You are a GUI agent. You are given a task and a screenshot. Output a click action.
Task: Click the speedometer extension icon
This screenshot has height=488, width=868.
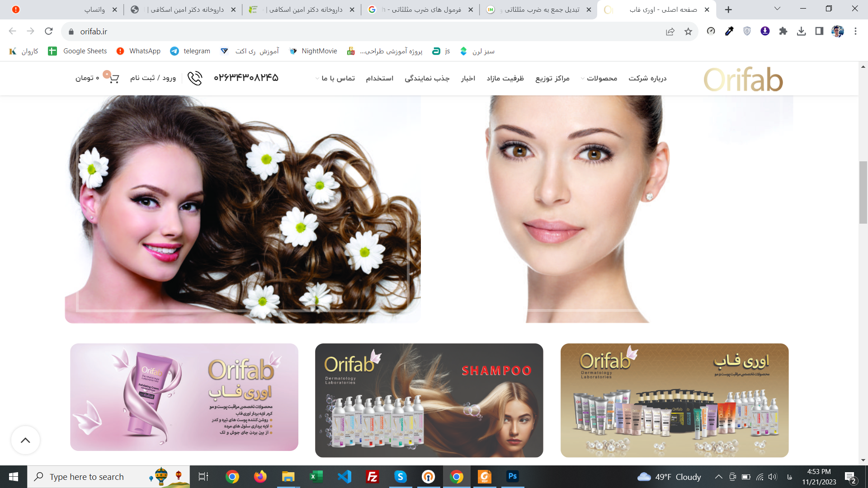tap(711, 31)
